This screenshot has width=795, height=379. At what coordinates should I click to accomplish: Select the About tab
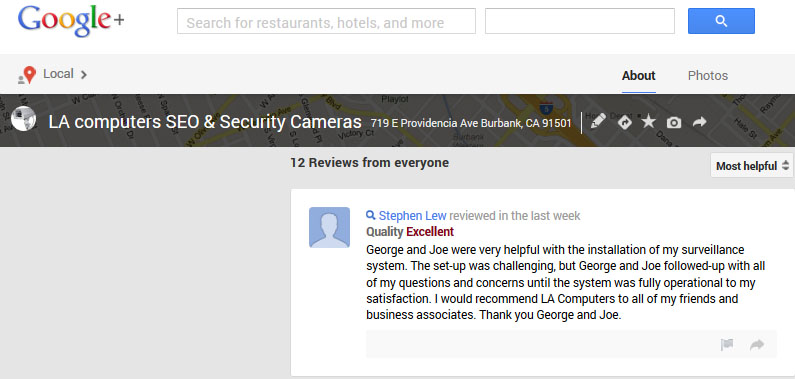click(x=638, y=75)
